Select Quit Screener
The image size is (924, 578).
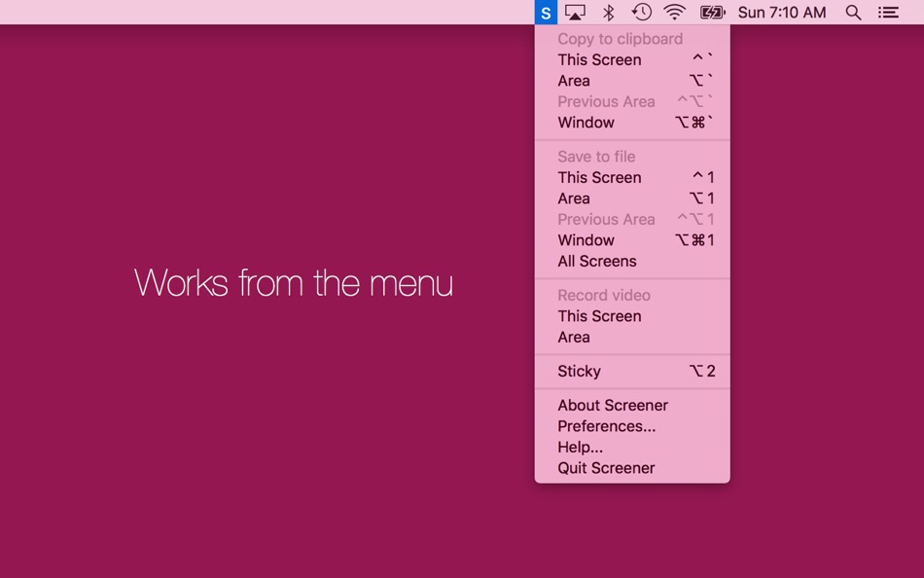(x=632, y=468)
